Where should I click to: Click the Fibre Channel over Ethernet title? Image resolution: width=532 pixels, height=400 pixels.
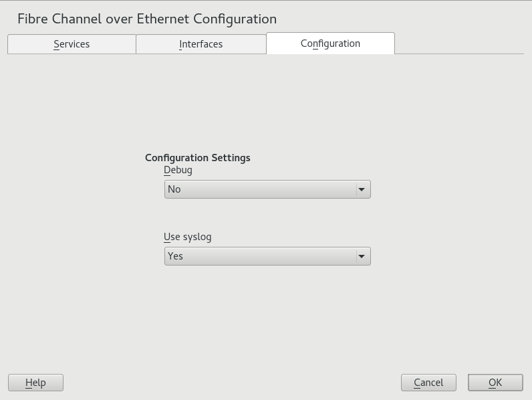147,19
